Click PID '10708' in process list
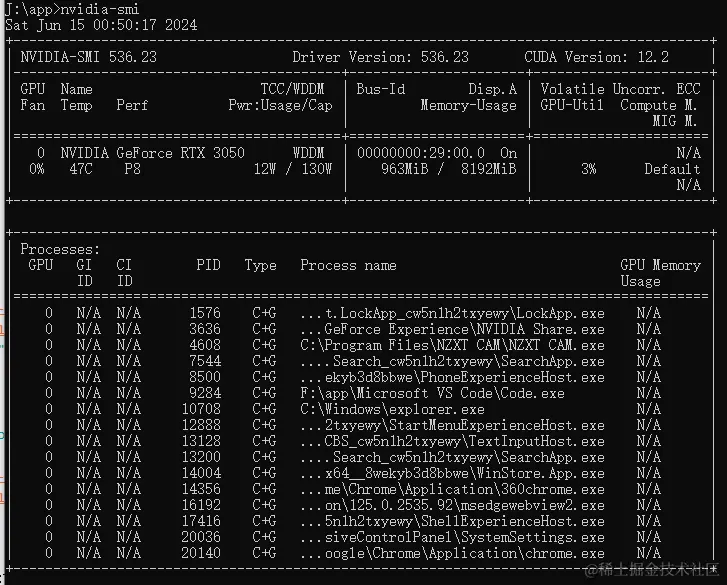Viewport: 727px width, 585px height. pos(201,409)
